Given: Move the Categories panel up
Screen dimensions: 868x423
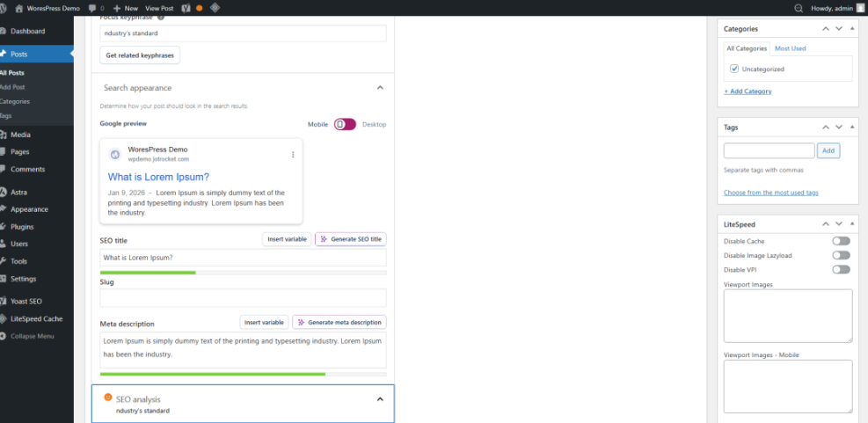Looking at the screenshot, I should point(826,29).
